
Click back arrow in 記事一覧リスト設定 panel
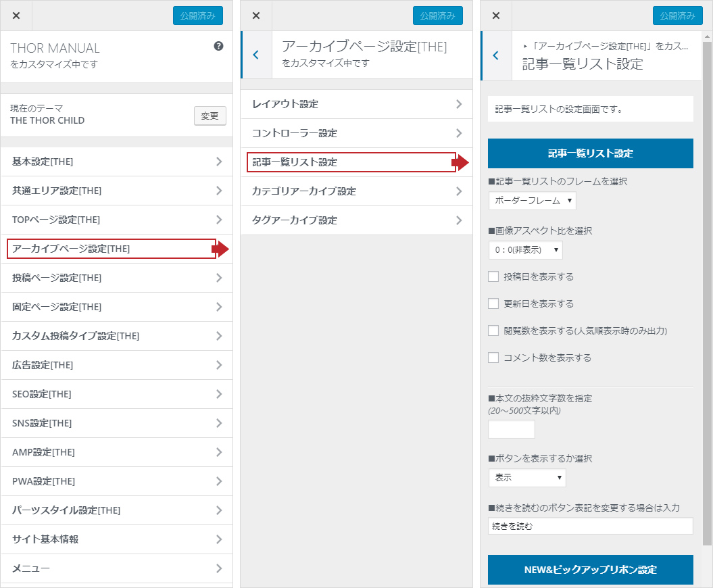pyautogui.click(x=495, y=55)
